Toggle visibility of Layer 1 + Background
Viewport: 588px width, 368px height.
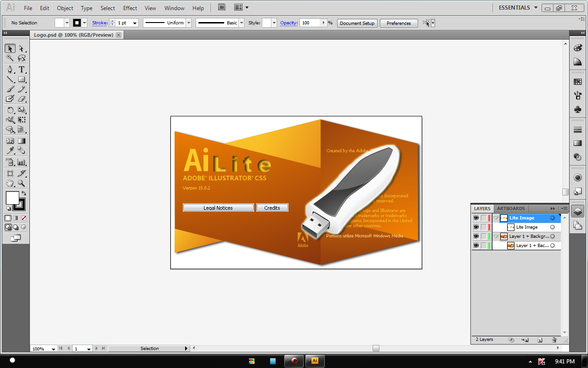point(476,236)
